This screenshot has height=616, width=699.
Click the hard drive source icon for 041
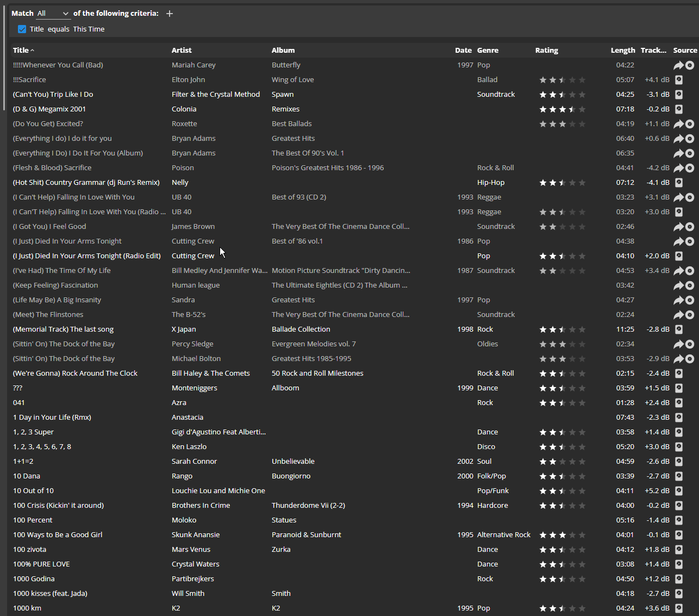(x=678, y=403)
